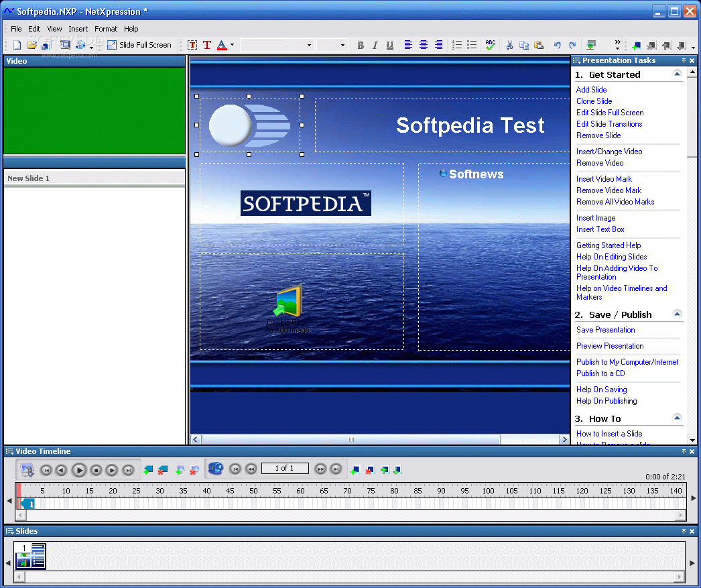Pin the Presentation Tasks panel
Viewport: 701px width, 588px height.
click(684, 60)
